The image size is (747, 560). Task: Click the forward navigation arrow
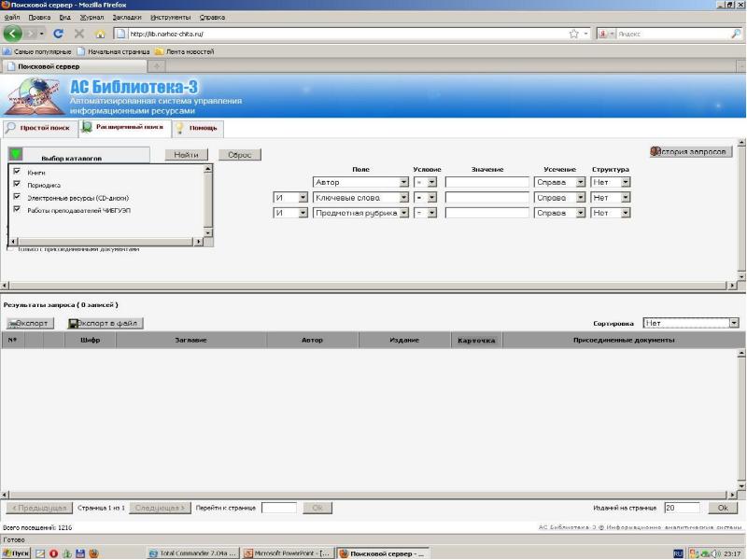(x=32, y=34)
